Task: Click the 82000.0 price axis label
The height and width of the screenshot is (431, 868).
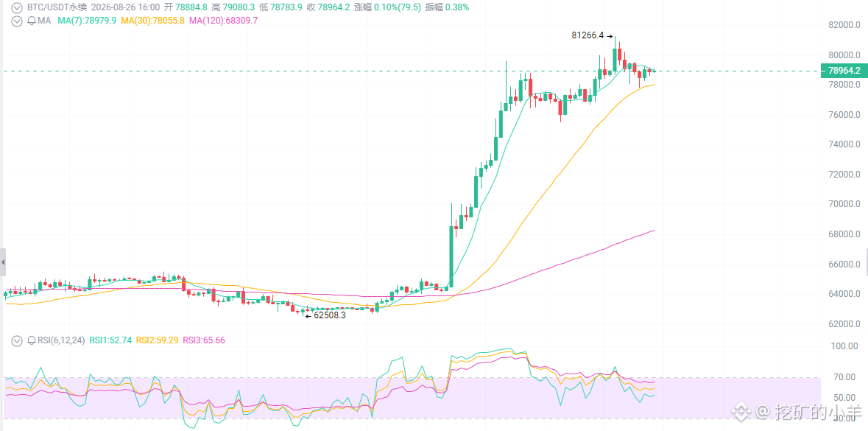Action: click(x=844, y=26)
